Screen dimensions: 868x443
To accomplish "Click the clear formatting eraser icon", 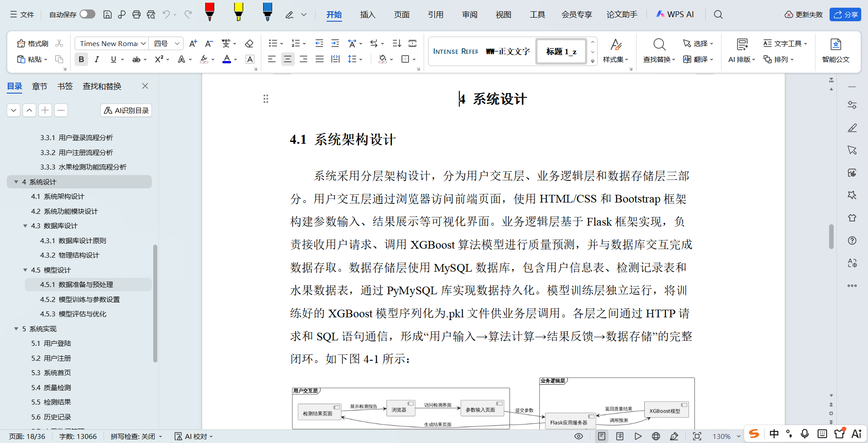I will pos(249,43).
